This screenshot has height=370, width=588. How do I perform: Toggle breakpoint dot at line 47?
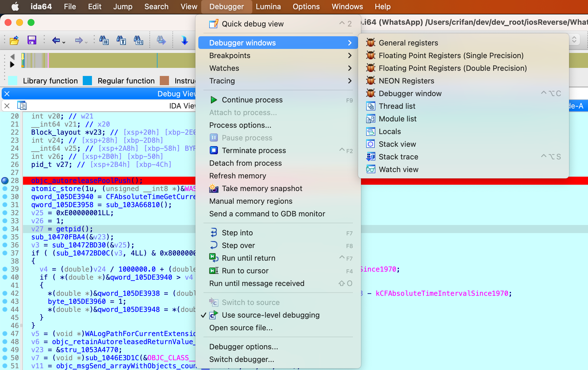(x=5, y=334)
